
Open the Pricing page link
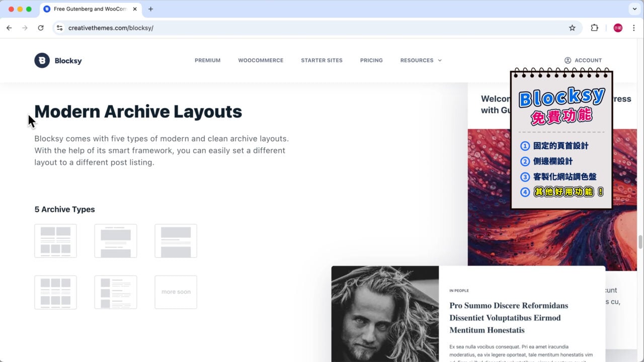point(371,60)
